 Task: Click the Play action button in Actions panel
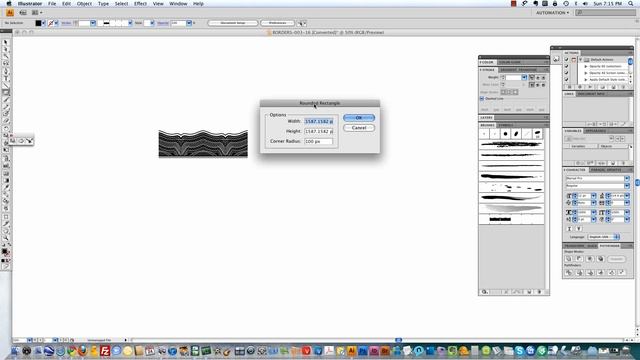click(x=589, y=87)
